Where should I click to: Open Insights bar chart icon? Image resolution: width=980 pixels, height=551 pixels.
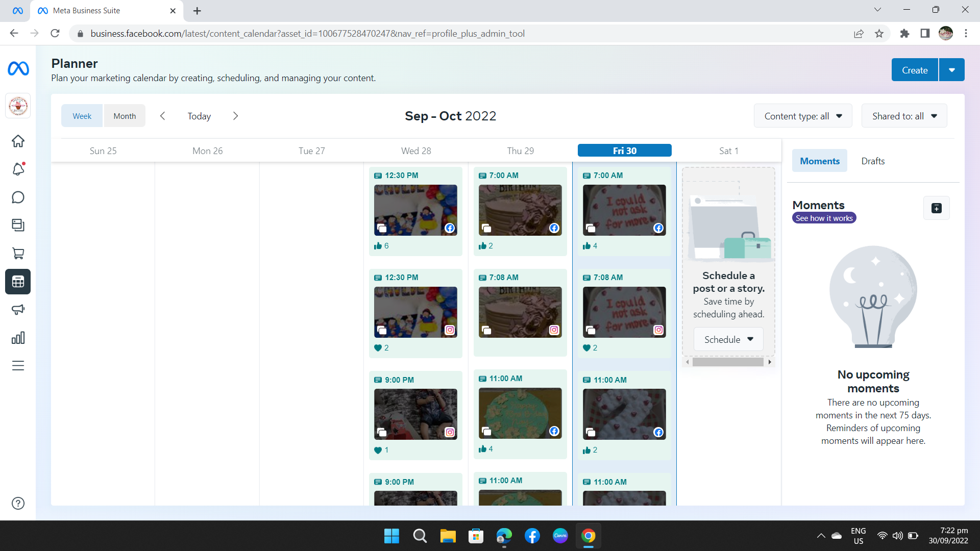(x=18, y=338)
